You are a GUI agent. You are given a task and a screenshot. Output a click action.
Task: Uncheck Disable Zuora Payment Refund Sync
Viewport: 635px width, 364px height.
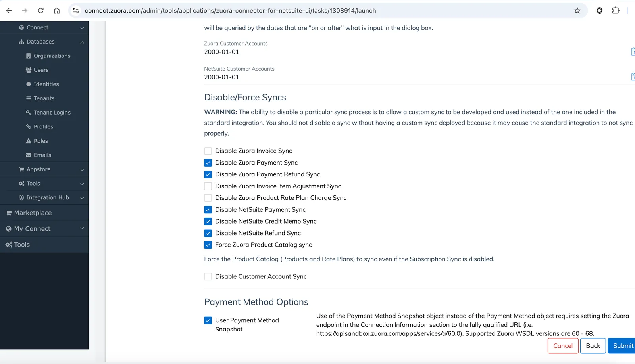(x=208, y=174)
